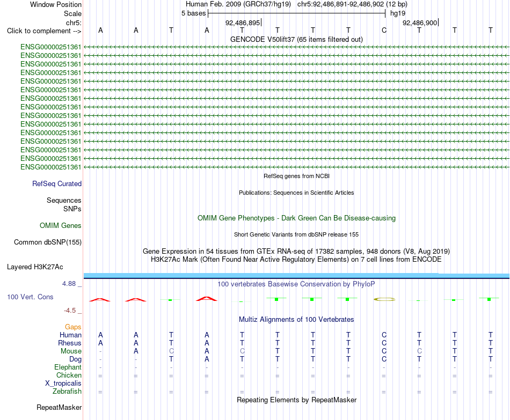Click the 'Gaps' alignment label
Image resolution: width=510 pixels, height=420 pixels.
(x=73, y=327)
